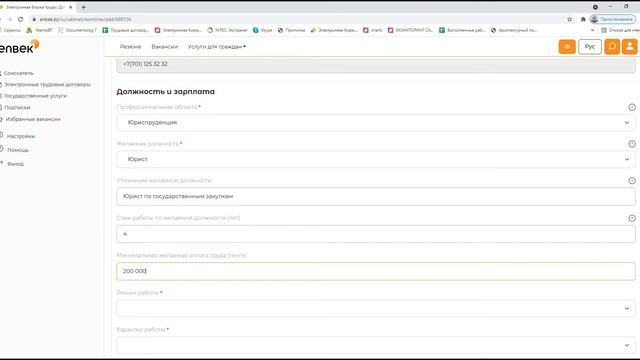Viewport: 640px width, 360px height.
Task: Click the Приостановлена profile button
Action: click(613, 19)
